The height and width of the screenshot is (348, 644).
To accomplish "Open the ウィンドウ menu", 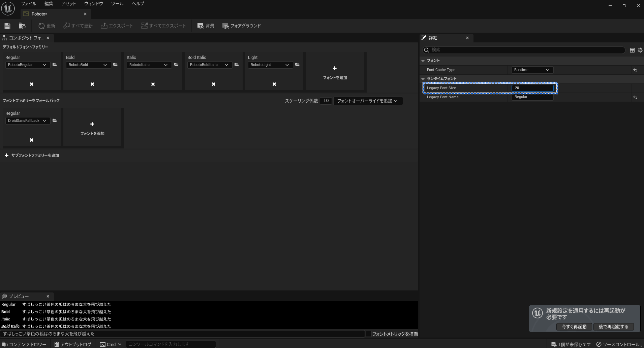I will click(93, 4).
